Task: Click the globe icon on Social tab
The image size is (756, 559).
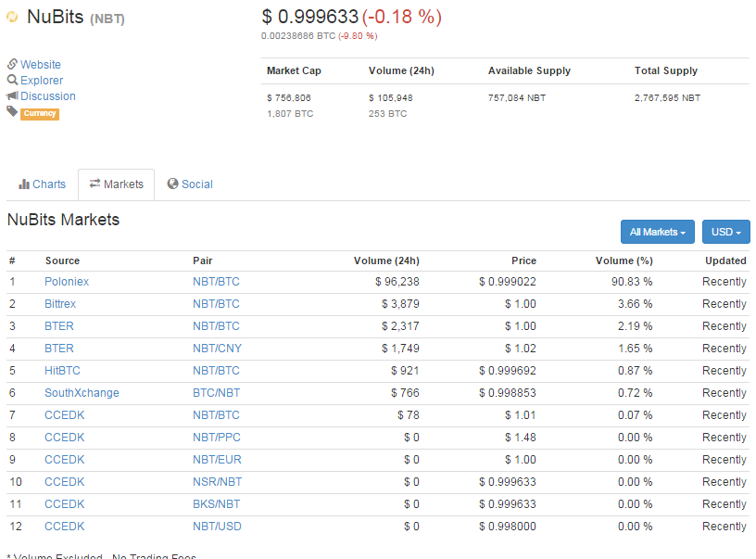Action: click(x=172, y=184)
